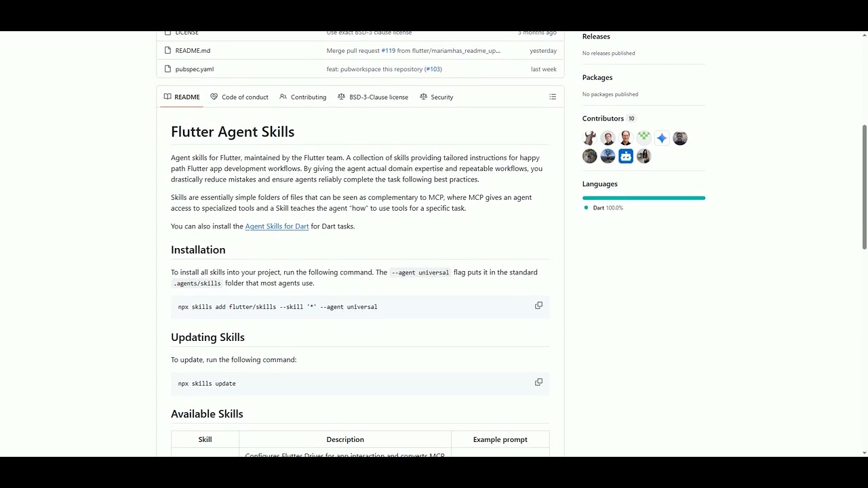
Task: Switch to the Security tab
Action: tap(437, 97)
